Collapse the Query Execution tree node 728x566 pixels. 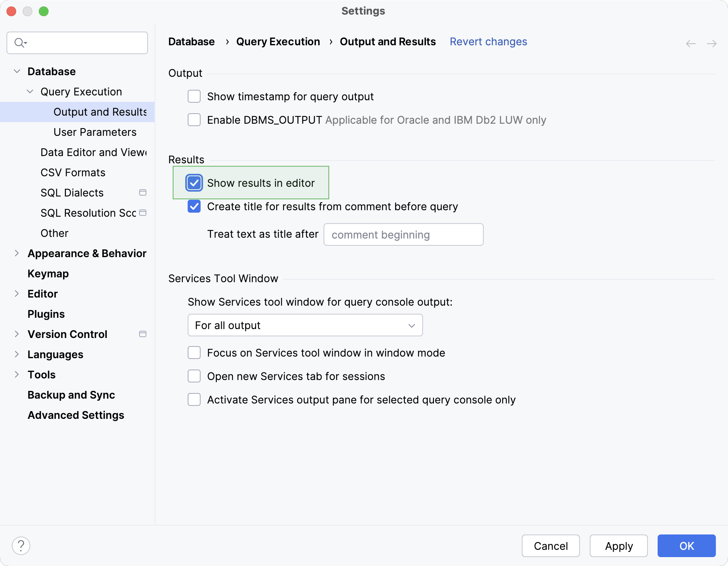[30, 92]
